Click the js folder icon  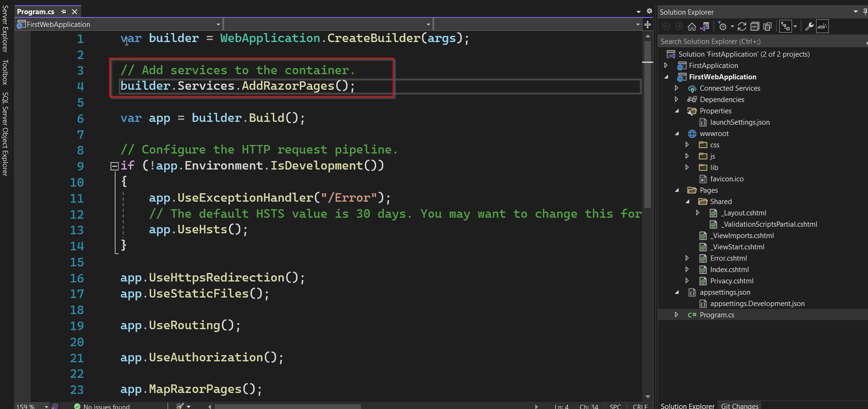pos(703,156)
